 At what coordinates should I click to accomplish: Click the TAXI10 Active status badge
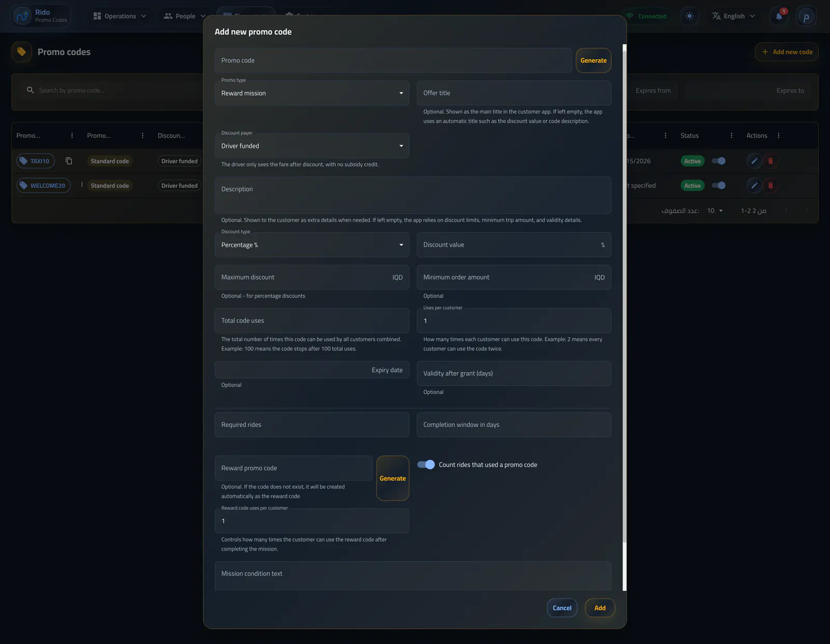point(693,161)
